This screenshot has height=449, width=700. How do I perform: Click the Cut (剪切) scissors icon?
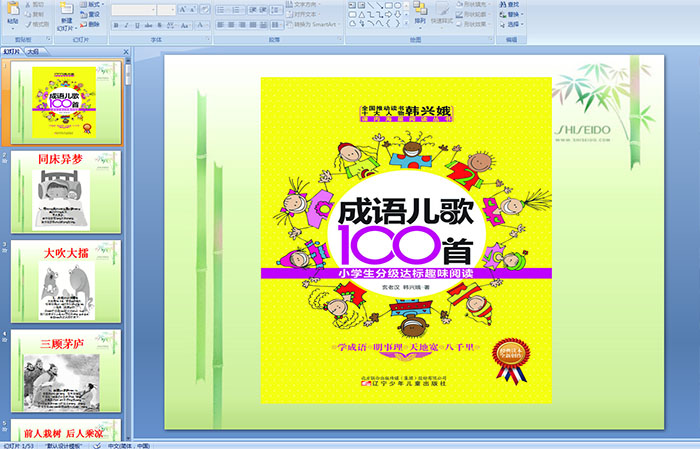tap(28, 4)
